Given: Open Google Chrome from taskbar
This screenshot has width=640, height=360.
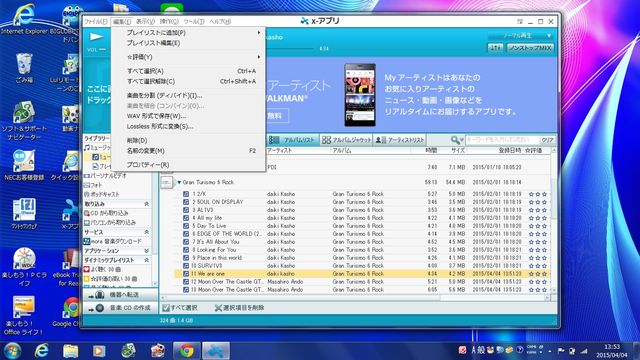Looking at the screenshot, I should pos(187,351).
